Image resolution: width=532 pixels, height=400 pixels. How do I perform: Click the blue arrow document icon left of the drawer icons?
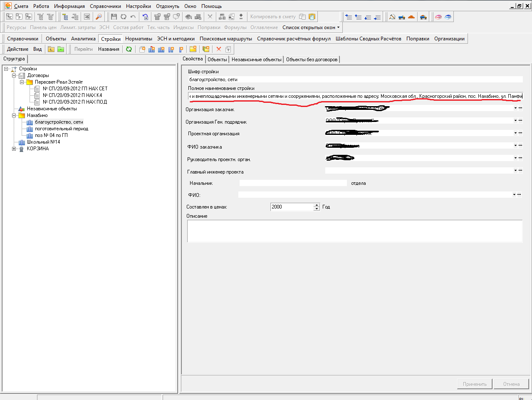[x=145, y=17]
